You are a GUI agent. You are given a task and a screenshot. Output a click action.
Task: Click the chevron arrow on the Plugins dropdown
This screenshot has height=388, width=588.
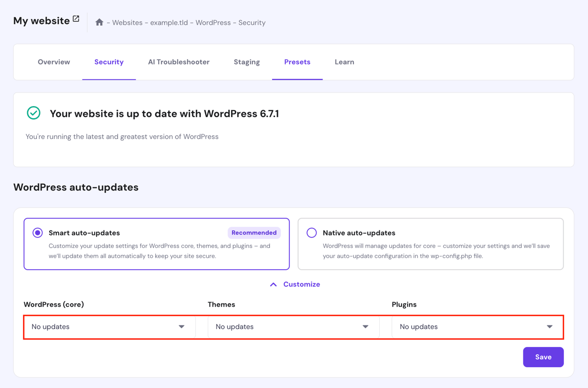[550, 327]
